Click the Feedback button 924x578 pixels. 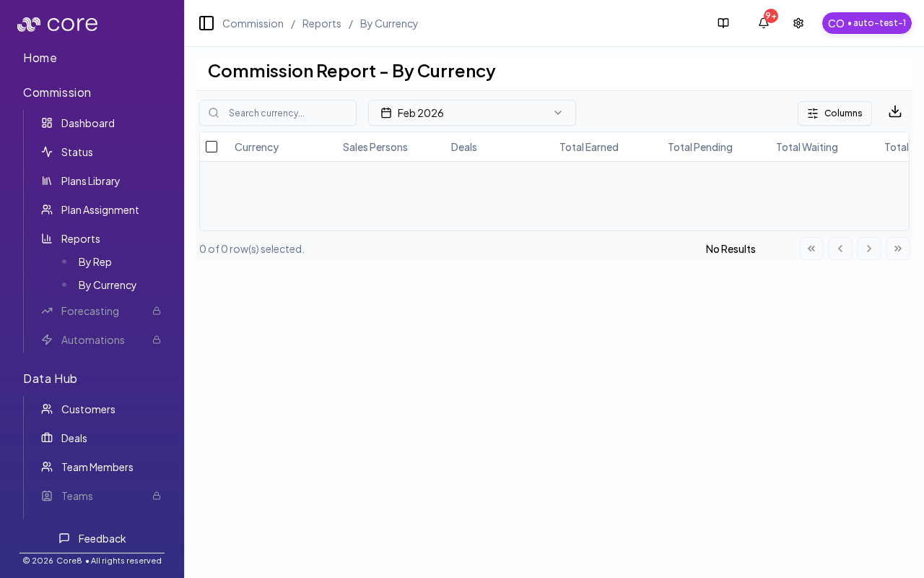pos(92,538)
